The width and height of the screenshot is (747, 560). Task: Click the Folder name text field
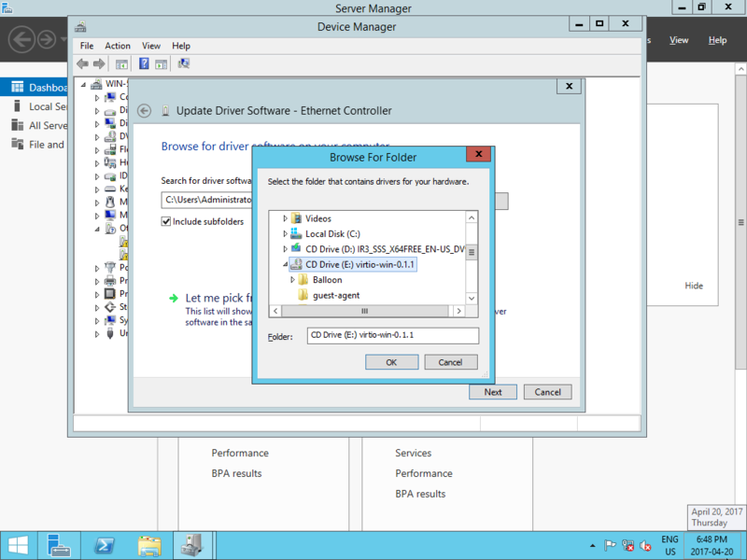point(392,336)
